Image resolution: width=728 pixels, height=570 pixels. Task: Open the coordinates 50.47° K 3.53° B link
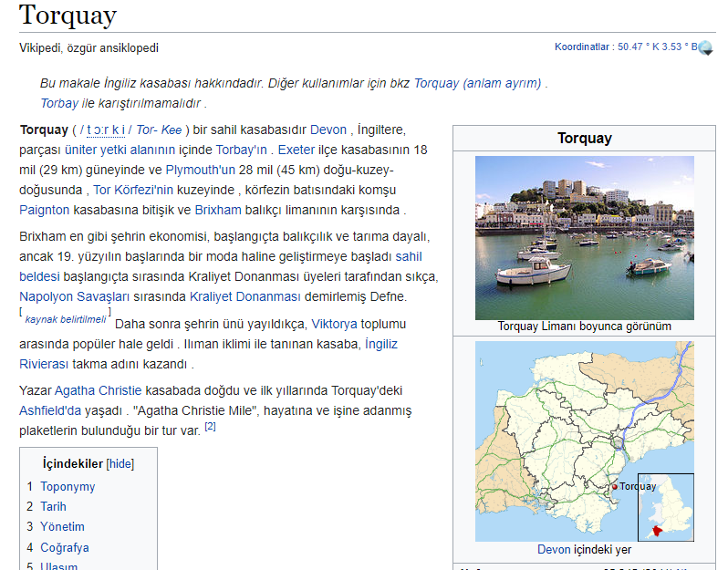click(658, 47)
